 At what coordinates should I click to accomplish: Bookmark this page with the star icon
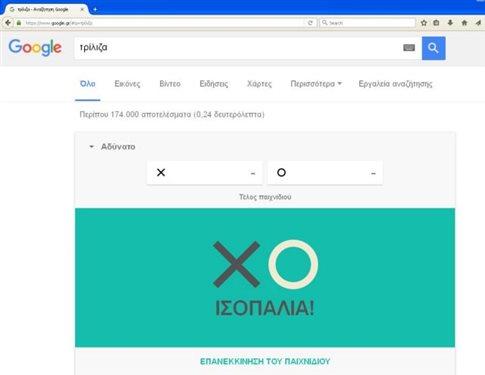[x=424, y=23]
